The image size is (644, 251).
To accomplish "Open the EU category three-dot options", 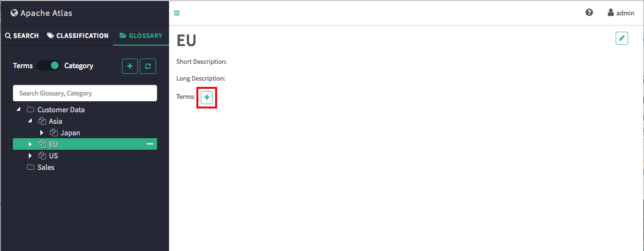I will 150,144.
